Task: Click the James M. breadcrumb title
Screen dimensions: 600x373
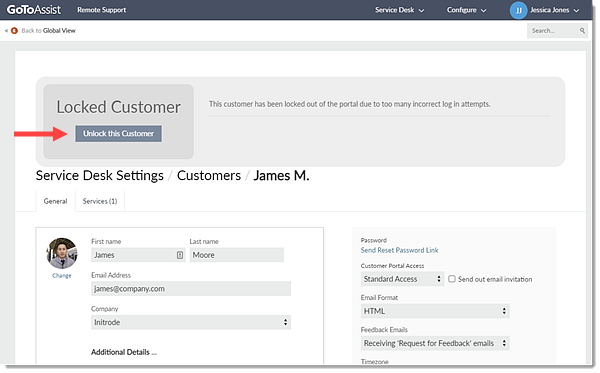Action: tap(281, 176)
